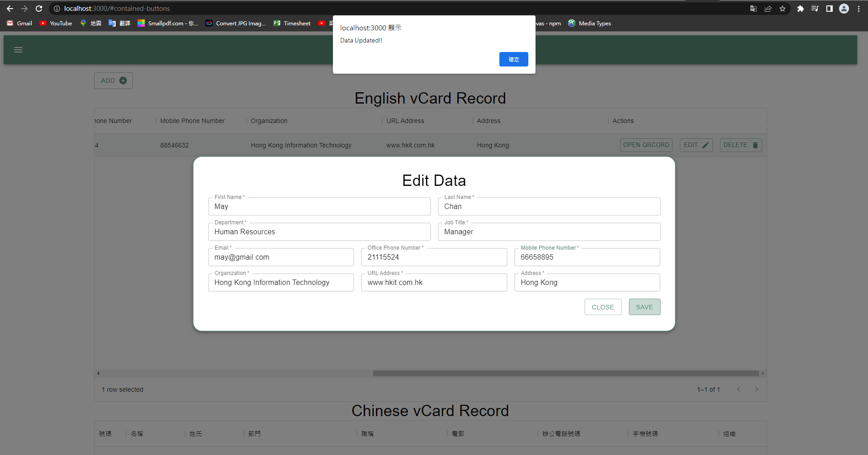Click the site information icon in address bar
Screen dimensions: 868x455
57,9
